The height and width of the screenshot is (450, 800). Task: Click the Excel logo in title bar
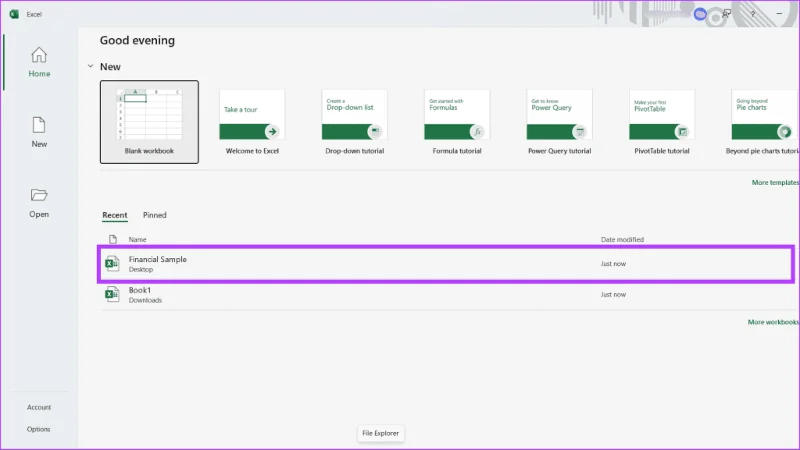(14, 14)
